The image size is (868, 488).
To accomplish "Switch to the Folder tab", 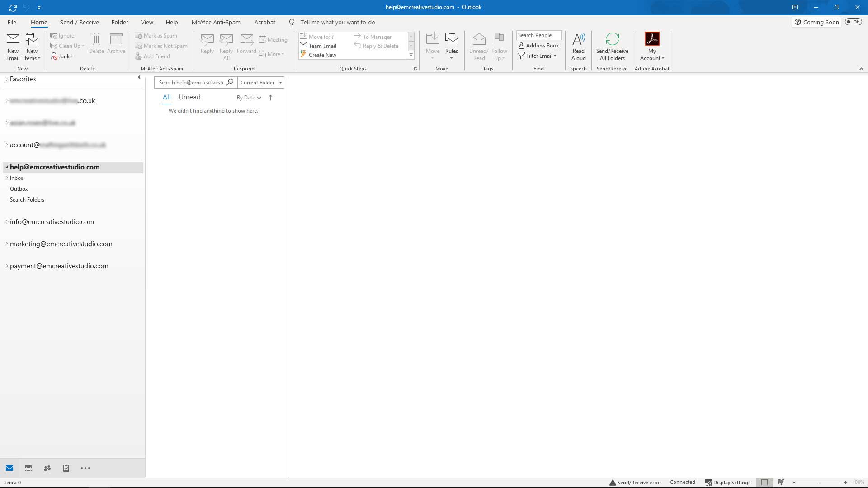I will pos(120,22).
